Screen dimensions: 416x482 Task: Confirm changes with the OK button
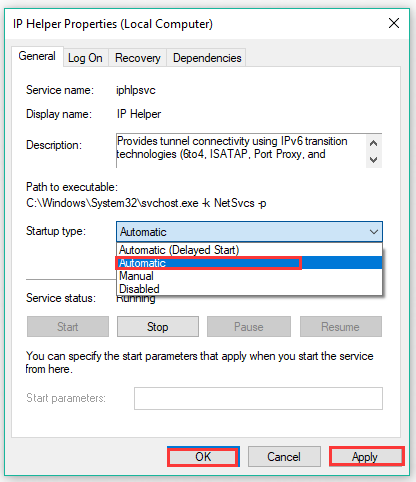(x=203, y=457)
